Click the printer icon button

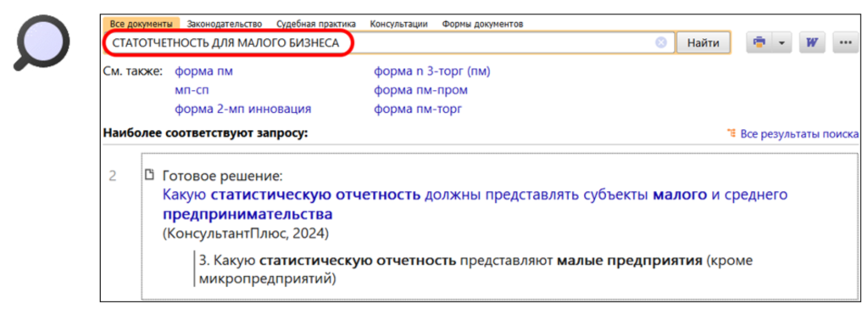tap(759, 42)
